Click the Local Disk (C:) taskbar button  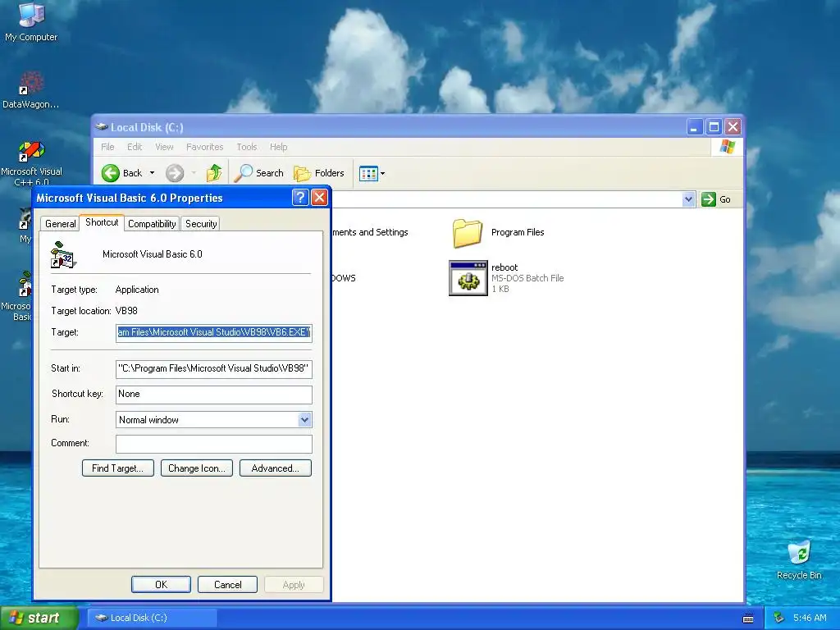click(x=152, y=619)
